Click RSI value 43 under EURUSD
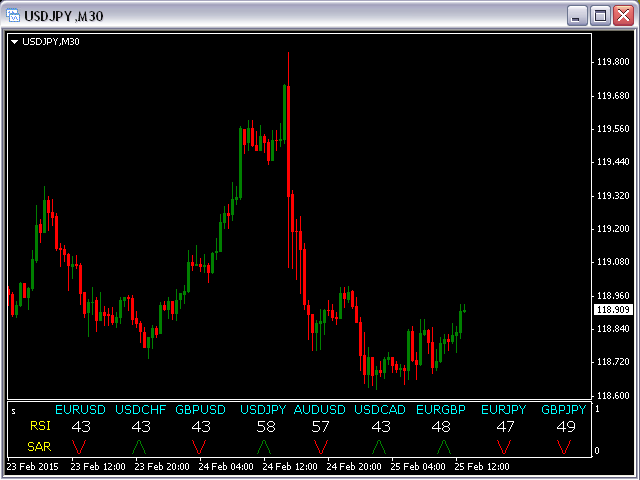The height and width of the screenshot is (480, 640). [x=81, y=427]
